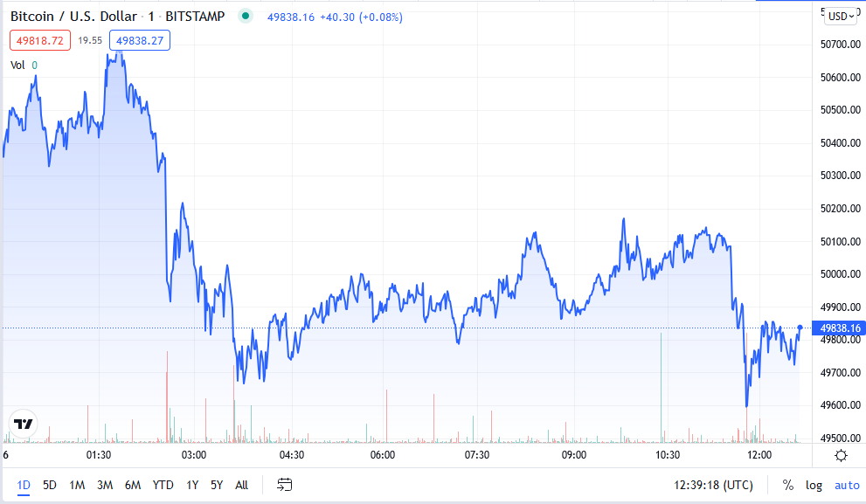This screenshot has width=866, height=504.
Task: Click the Vol indicator label
Action: 18,65
